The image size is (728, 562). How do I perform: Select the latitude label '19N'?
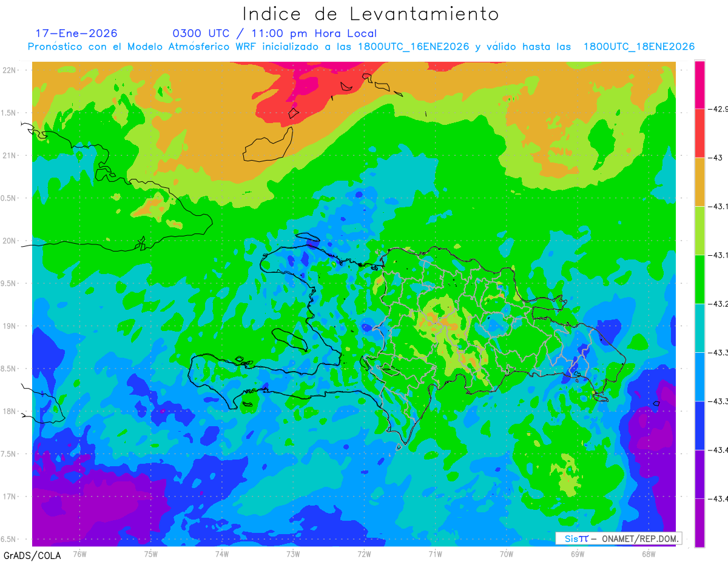pos(10,326)
